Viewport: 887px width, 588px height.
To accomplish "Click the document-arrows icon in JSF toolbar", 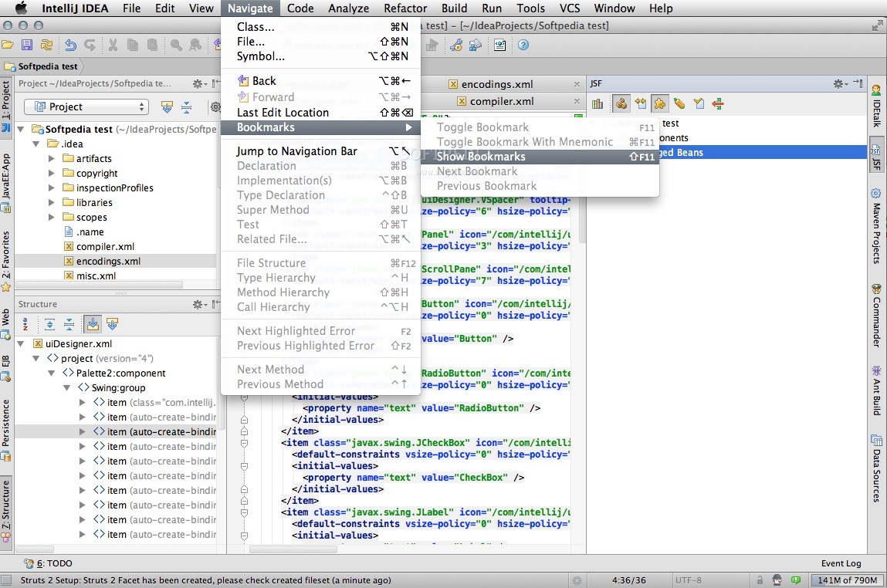I will point(641,103).
